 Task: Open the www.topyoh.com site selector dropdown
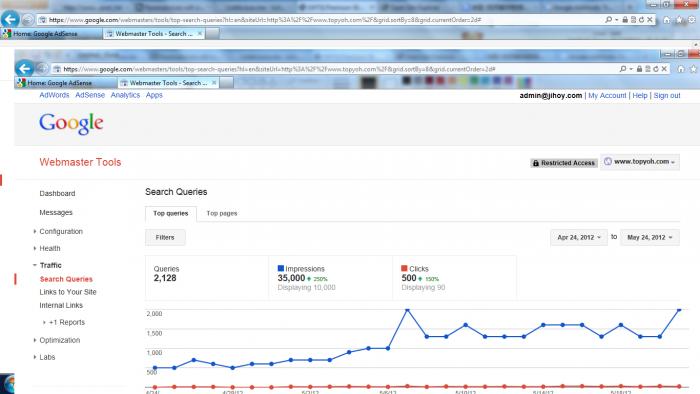(x=640, y=162)
